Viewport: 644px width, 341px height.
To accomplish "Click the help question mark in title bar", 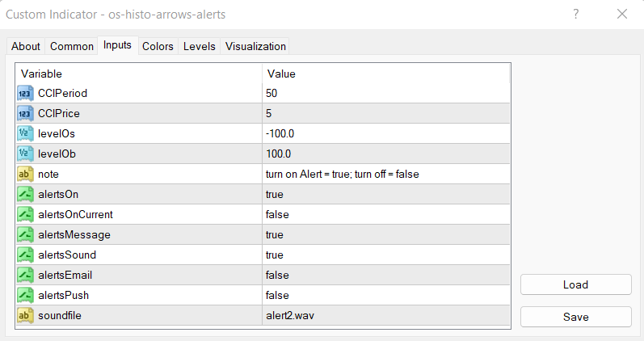I will click(576, 14).
